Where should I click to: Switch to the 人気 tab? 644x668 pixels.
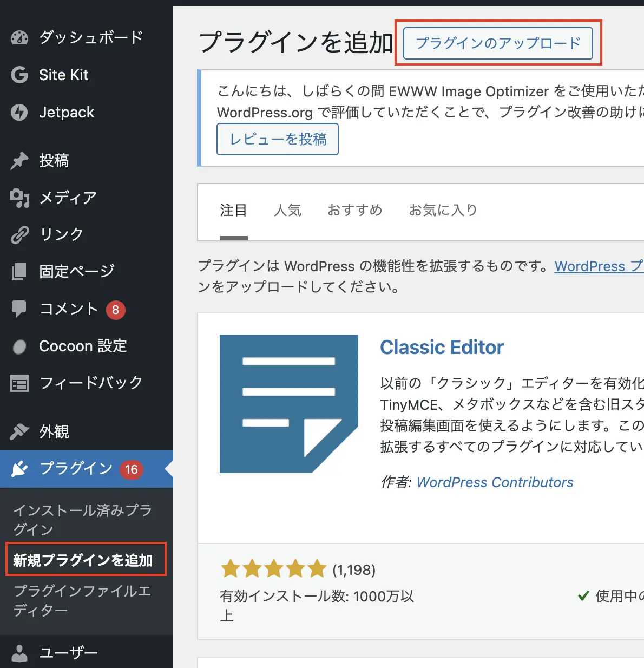(287, 210)
